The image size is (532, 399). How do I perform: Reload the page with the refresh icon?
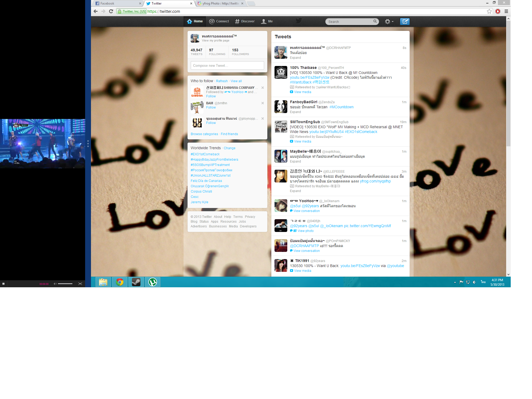(111, 11)
